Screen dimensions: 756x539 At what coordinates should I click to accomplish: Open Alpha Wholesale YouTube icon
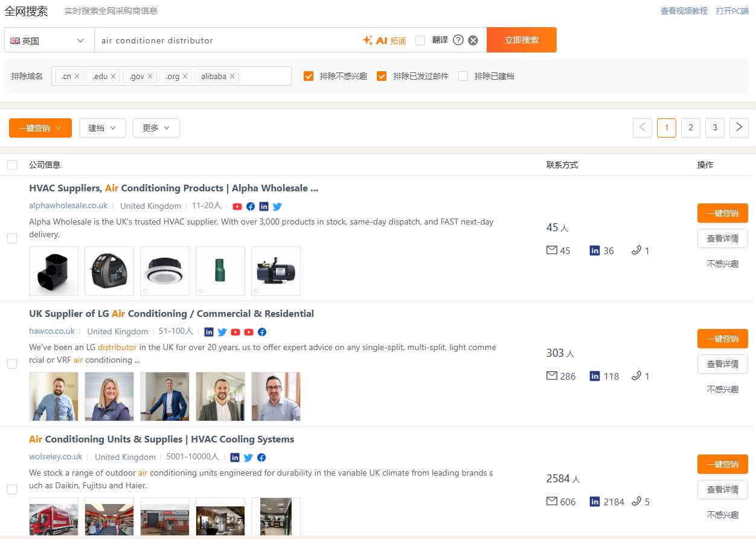pos(237,206)
